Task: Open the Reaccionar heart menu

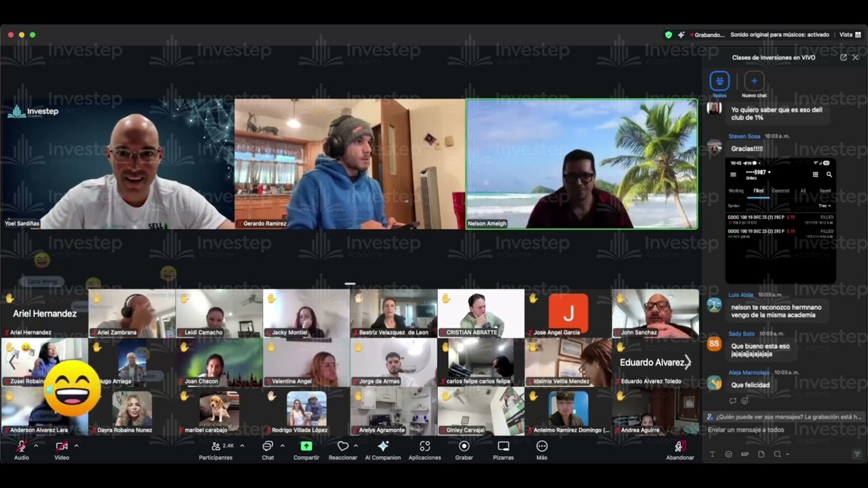Action: point(343,449)
